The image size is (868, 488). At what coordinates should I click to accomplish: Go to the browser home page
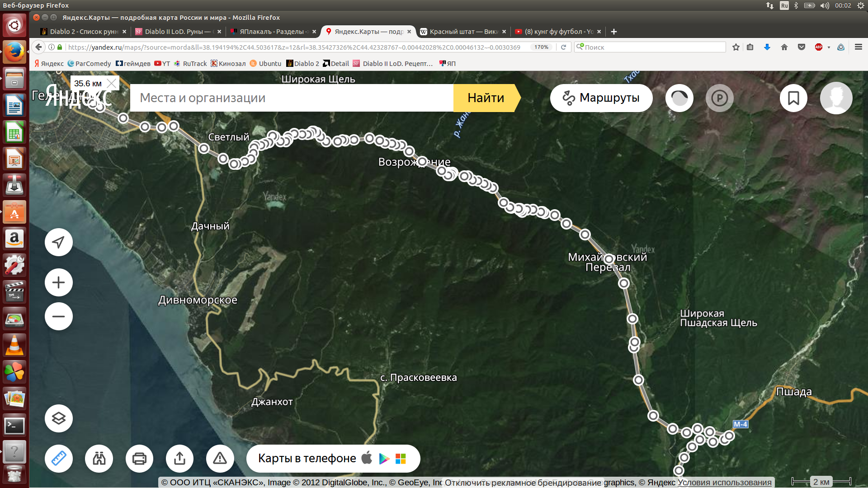784,47
